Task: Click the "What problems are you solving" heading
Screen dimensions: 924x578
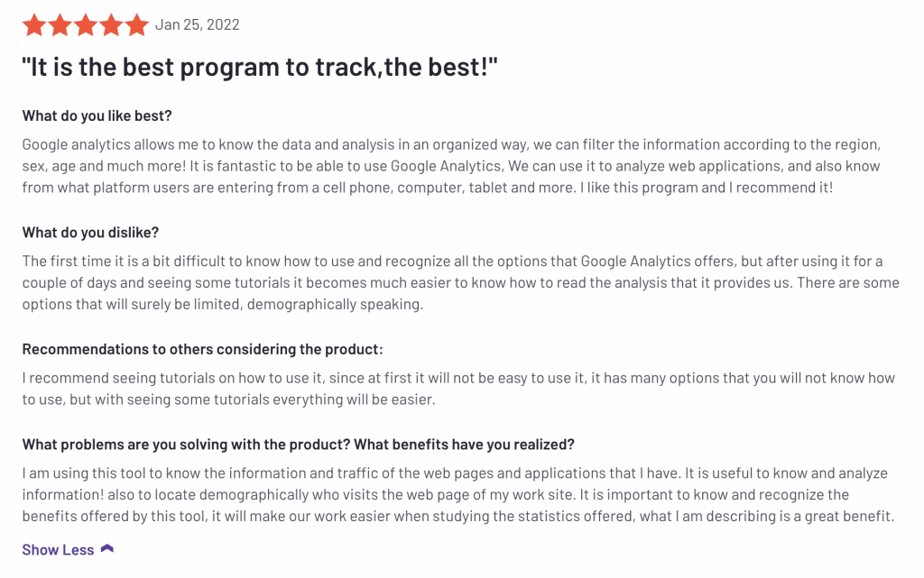Action: pos(298,445)
